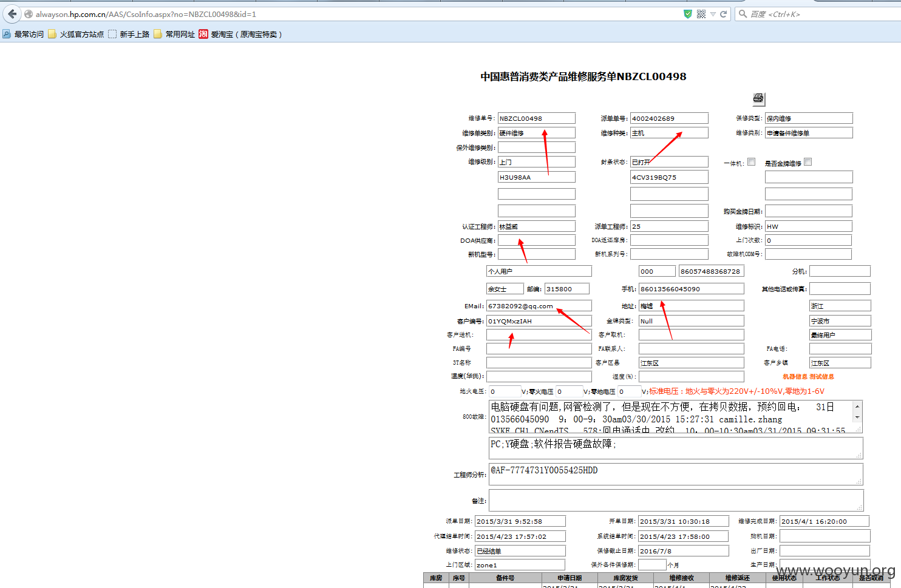Click the 派单日期 field 2015/3/31 9:52:58
Image resolution: width=901 pixels, height=588 pixels.
pos(520,521)
